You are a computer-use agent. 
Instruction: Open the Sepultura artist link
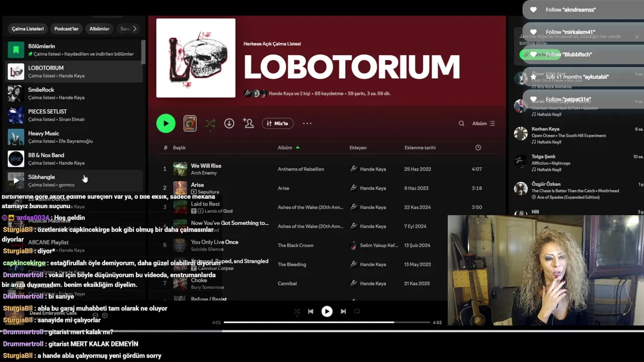pyautogui.click(x=208, y=192)
